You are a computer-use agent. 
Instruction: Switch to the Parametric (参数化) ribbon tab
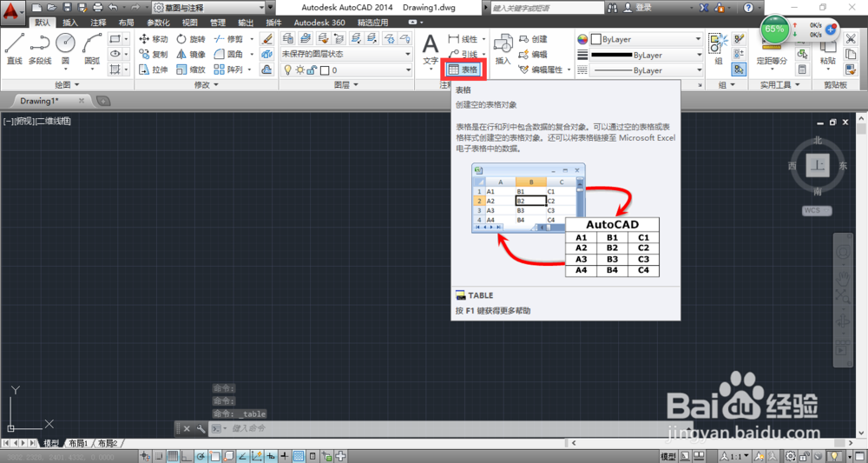(158, 23)
